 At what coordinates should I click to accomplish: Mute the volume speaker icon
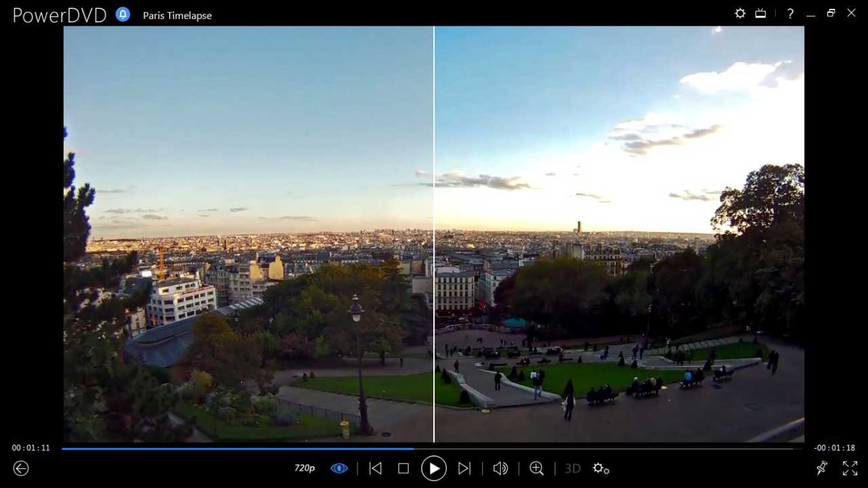pos(500,468)
